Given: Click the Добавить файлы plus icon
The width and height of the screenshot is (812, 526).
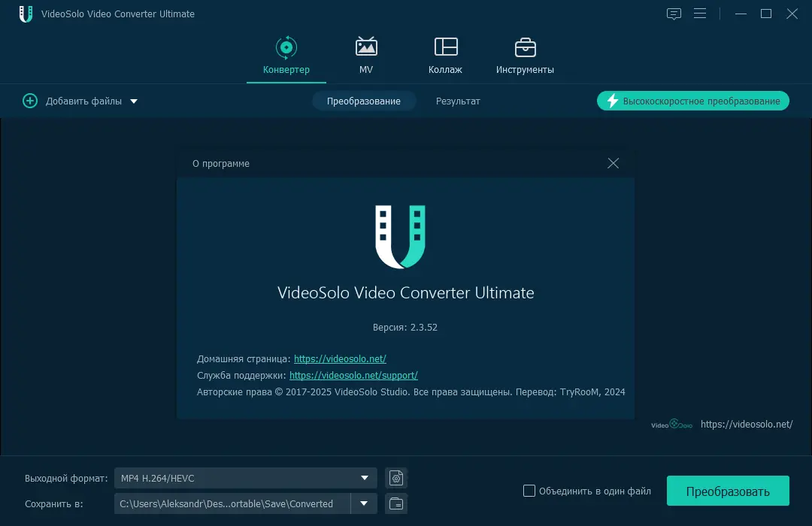Looking at the screenshot, I should (x=30, y=100).
